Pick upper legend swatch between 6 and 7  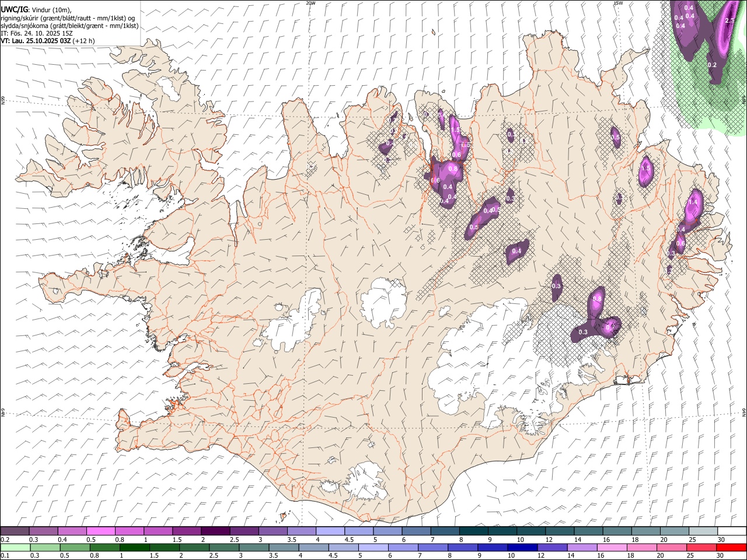coord(415,531)
